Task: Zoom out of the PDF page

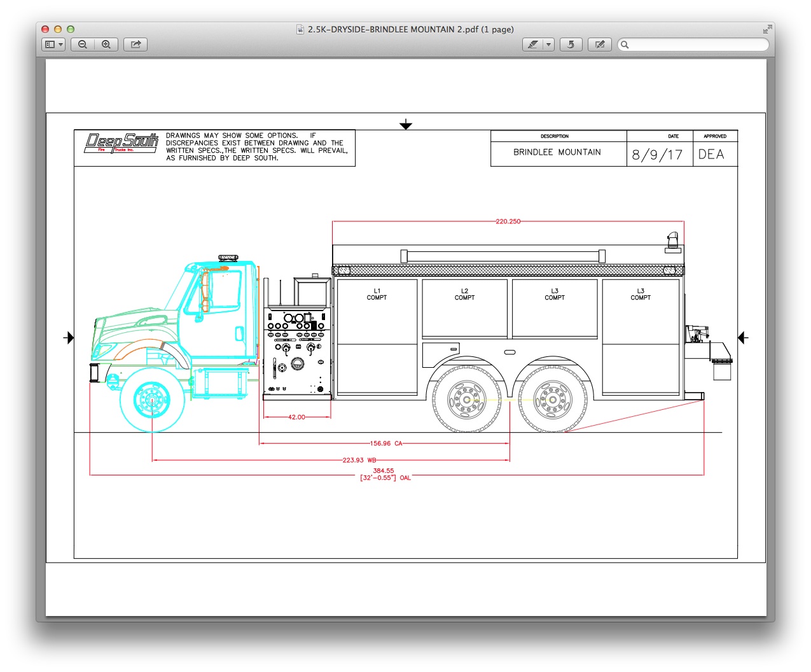Action: point(83,45)
